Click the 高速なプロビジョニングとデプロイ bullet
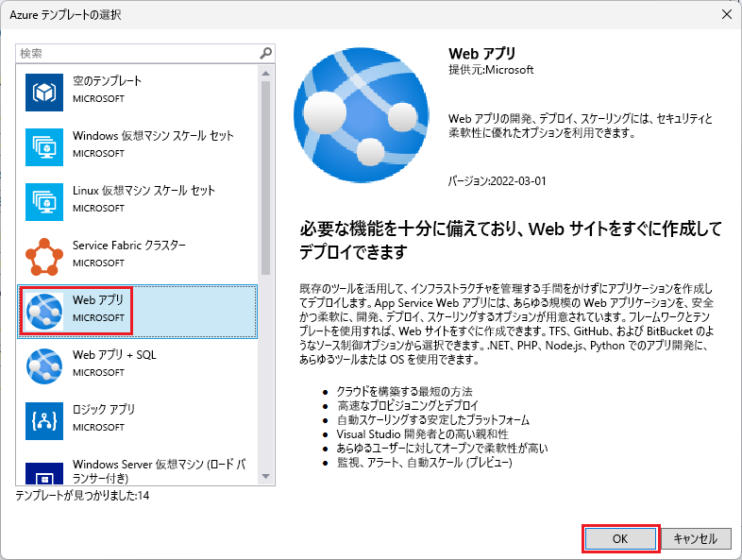Screen dimensions: 742x560 (408, 406)
